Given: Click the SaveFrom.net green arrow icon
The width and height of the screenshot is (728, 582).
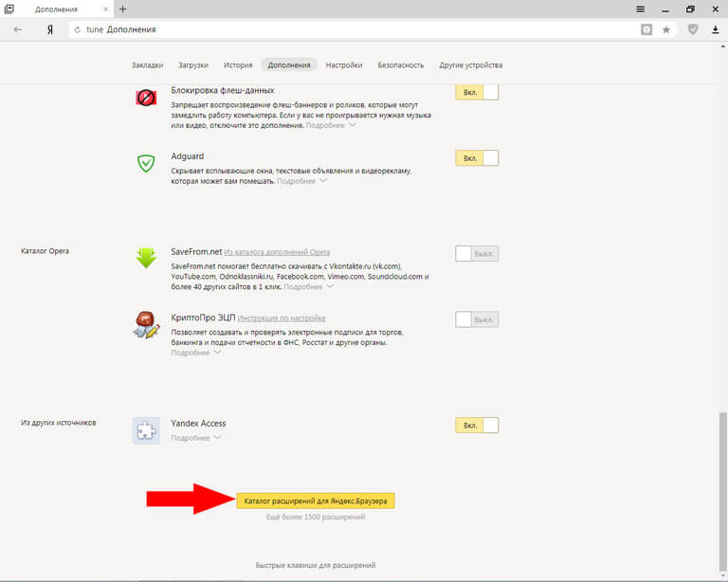Looking at the screenshot, I should tap(146, 258).
